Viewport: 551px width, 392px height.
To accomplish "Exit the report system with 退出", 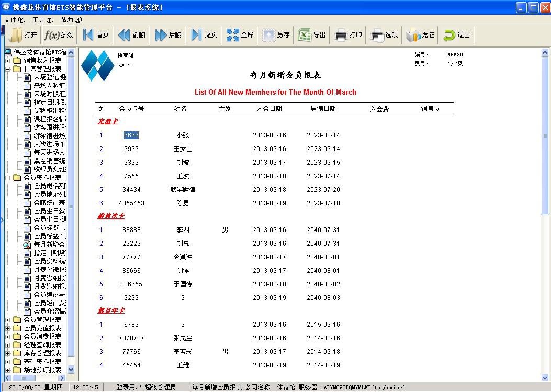I will 457,34.
